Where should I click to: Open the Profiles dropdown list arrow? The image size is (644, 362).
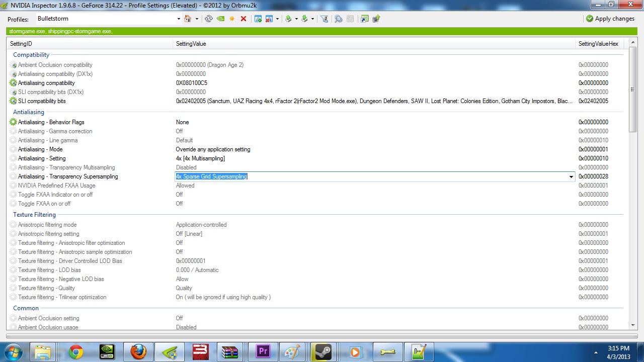coord(179,19)
